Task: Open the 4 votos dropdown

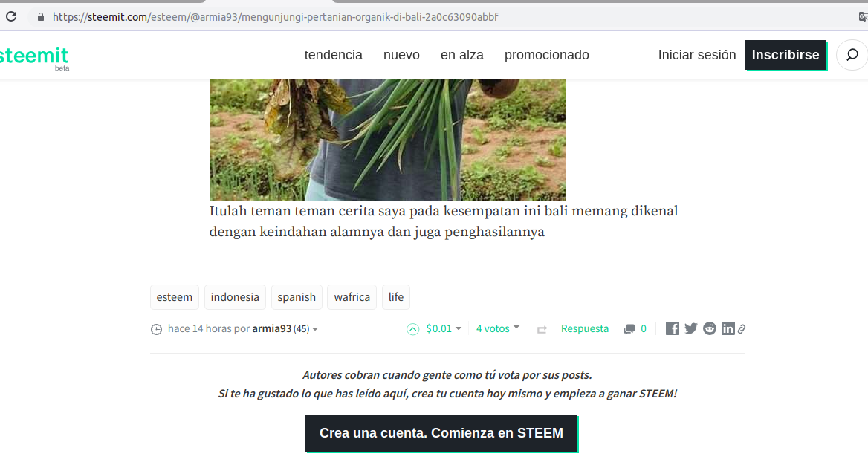Action: click(x=497, y=328)
